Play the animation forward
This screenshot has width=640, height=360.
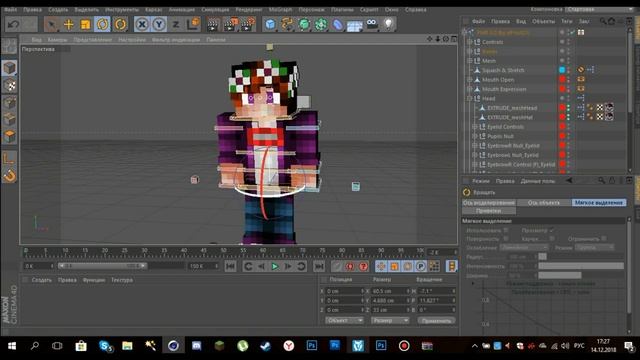[275, 267]
